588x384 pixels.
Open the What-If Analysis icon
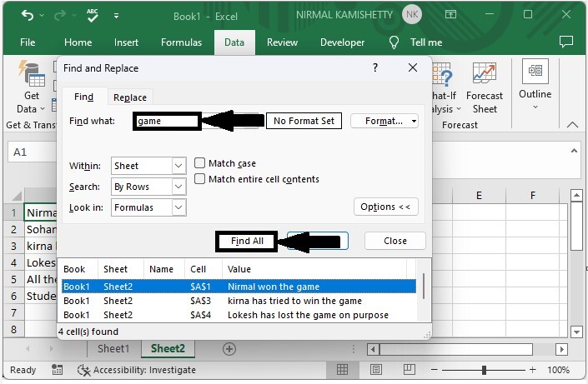[x=442, y=74]
